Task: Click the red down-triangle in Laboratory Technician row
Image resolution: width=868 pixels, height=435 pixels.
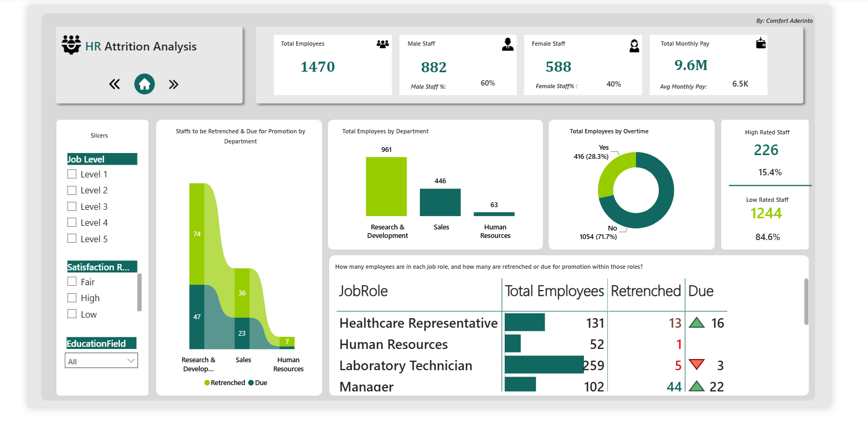Action: (697, 364)
